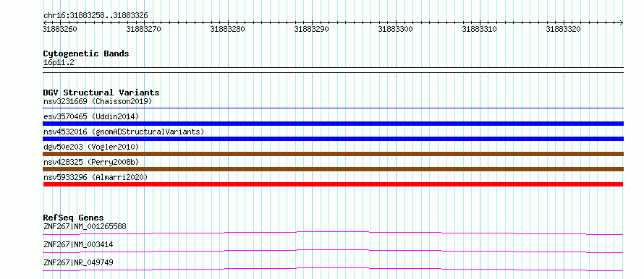644x279 pixels.
Task: Click the magenta line under ZNF267|NR_049749
Action: tap(333, 268)
